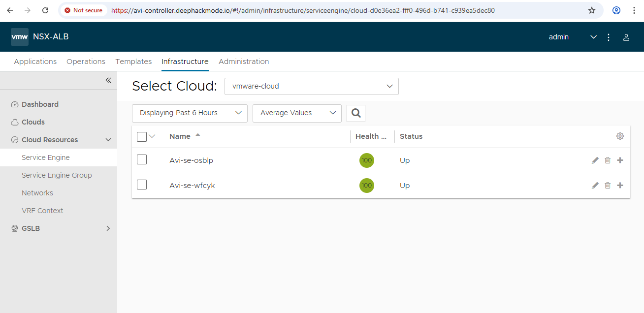The height and width of the screenshot is (313, 644).
Task: Expand the GSLB section chevron
Action: [108, 228]
